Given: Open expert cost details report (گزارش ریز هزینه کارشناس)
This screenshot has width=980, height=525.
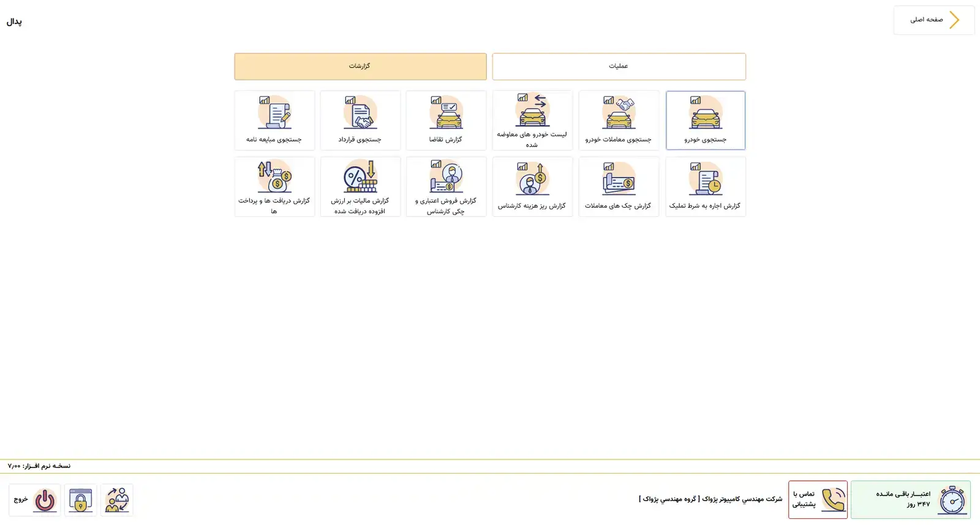Looking at the screenshot, I should [532, 186].
